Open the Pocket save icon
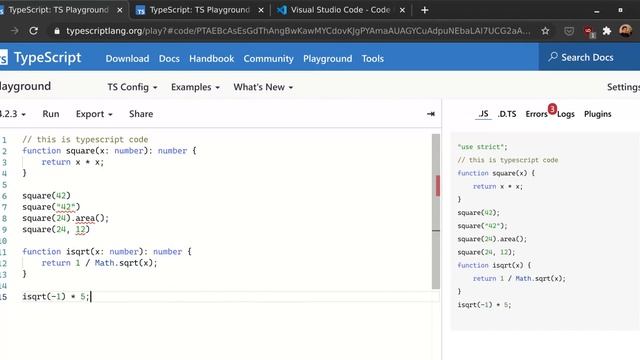Viewport: 640px width, 360px height. click(x=569, y=31)
